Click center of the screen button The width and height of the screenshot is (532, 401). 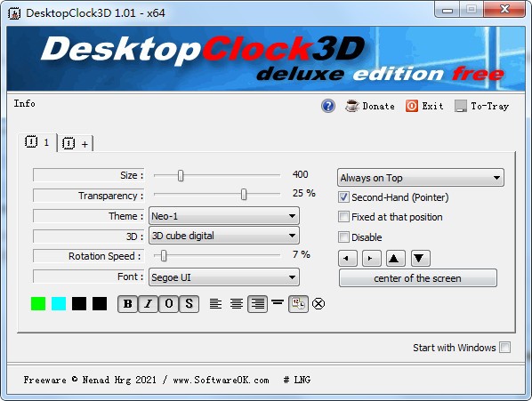(x=417, y=278)
